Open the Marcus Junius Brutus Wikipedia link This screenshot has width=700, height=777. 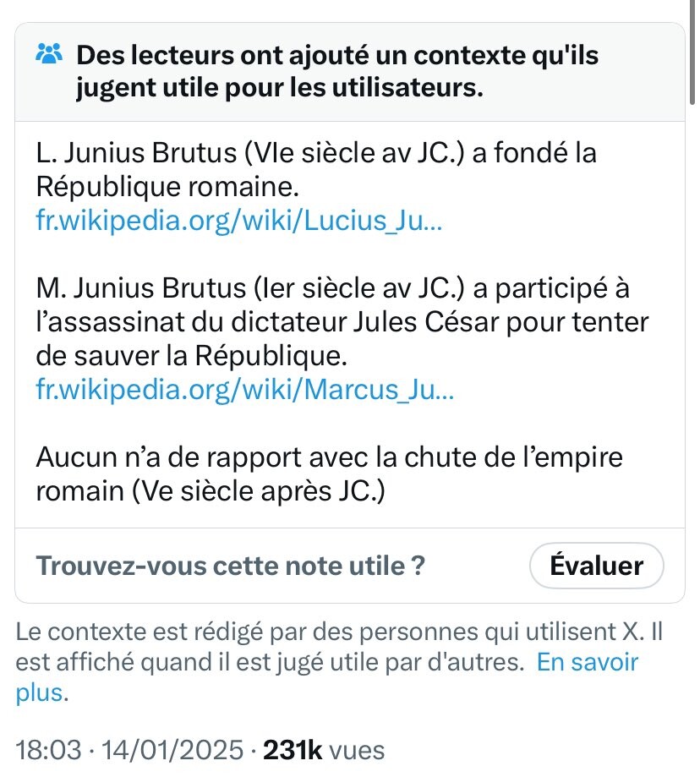pos(244,389)
